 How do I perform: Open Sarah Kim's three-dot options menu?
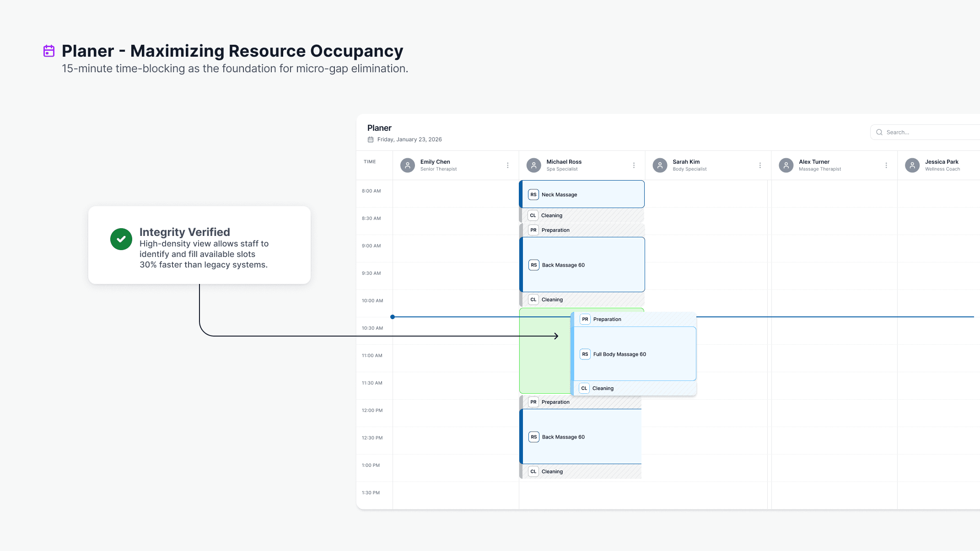[760, 165]
